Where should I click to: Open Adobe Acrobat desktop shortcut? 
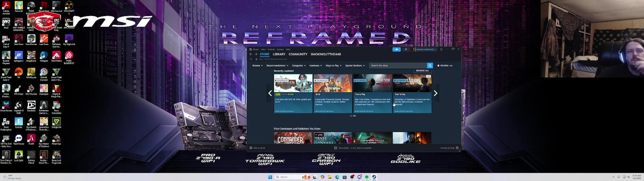6,8
